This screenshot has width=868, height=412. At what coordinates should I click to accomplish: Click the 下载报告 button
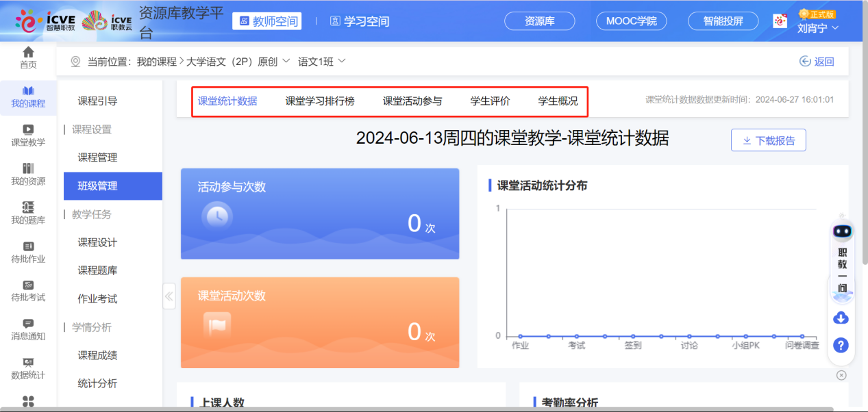click(x=768, y=140)
